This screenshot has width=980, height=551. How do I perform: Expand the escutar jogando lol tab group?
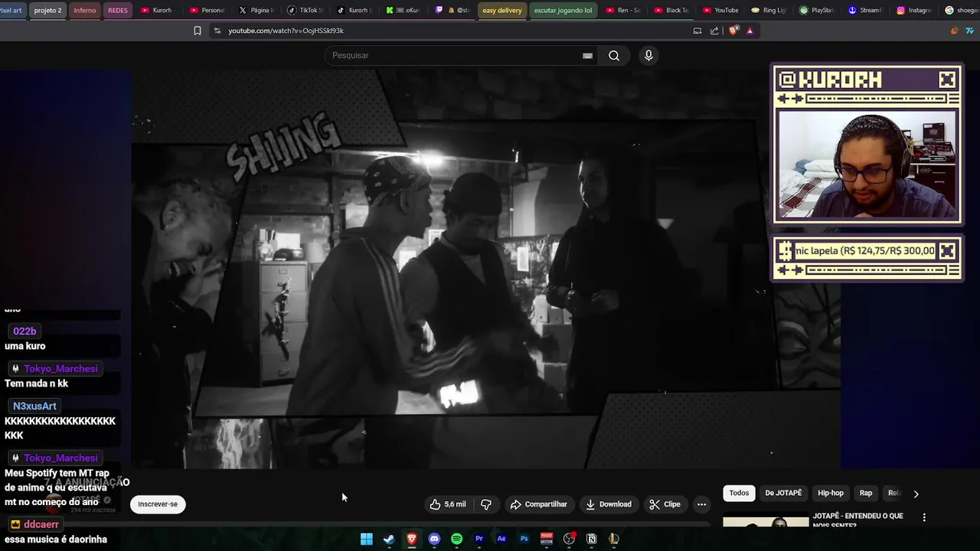tap(563, 10)
